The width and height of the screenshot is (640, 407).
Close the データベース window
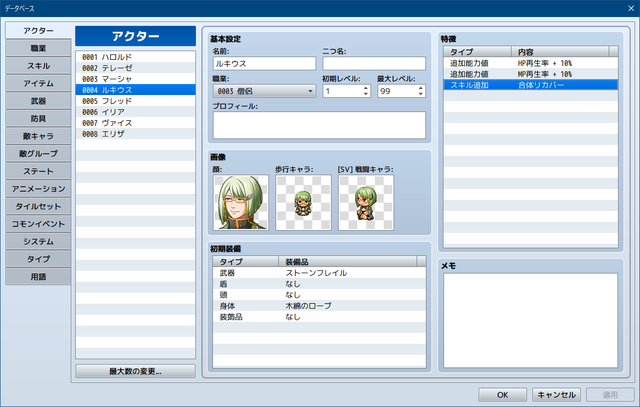pos(631,8)
